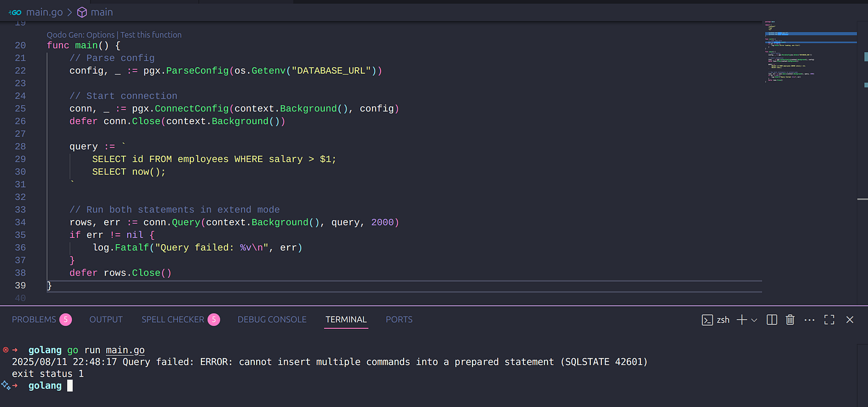Create a new terminal with plus icon
Image resolution: width=868 pixels, height=407 pixels.
point(742,320)
